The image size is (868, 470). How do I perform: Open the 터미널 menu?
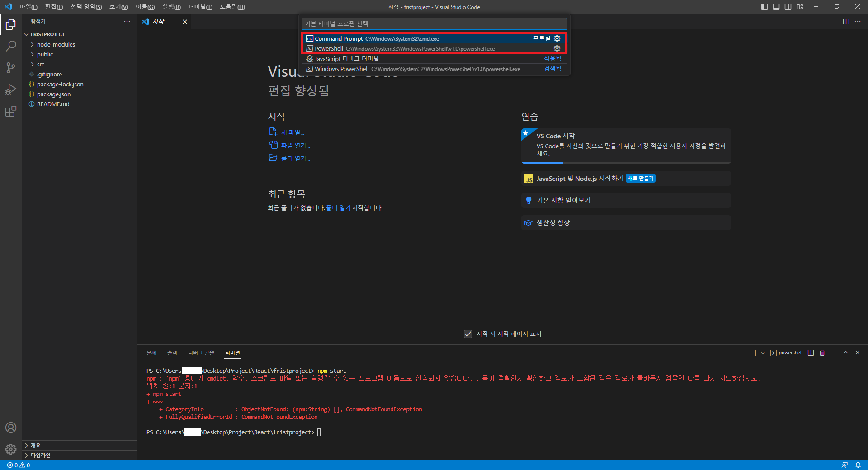(200, 7)
